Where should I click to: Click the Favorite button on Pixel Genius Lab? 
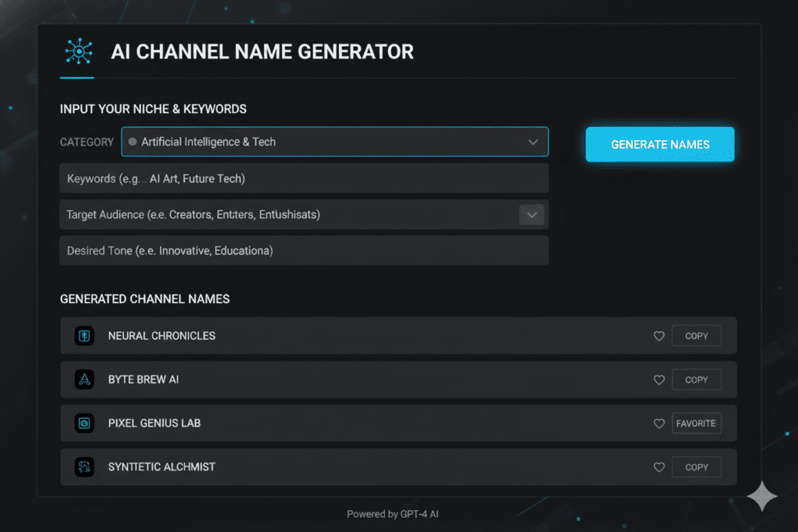click(x=696, y=423)
